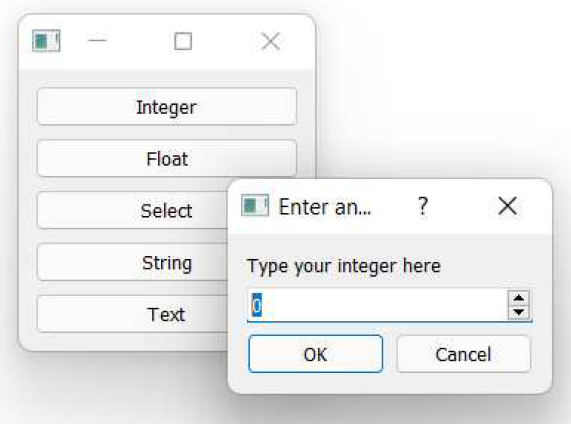Click the 'Enter an...' dialog title text
The height and width of the screenshot is (424, 571).
(325, 207)
